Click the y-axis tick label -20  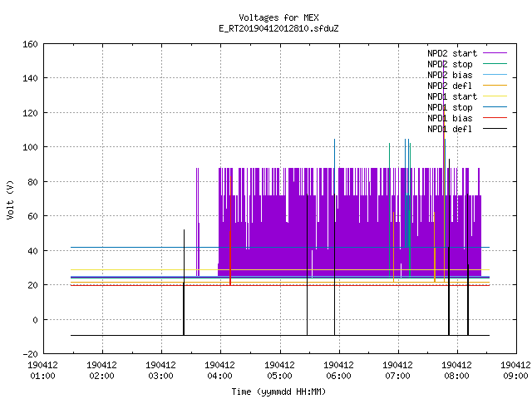(x=30, y=354)
